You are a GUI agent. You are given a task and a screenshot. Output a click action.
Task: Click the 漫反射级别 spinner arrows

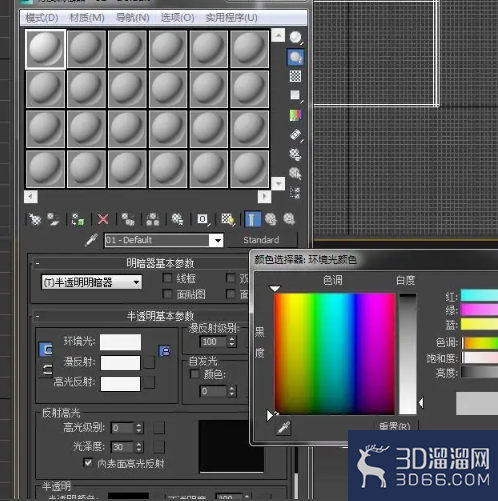pos(232,342)
